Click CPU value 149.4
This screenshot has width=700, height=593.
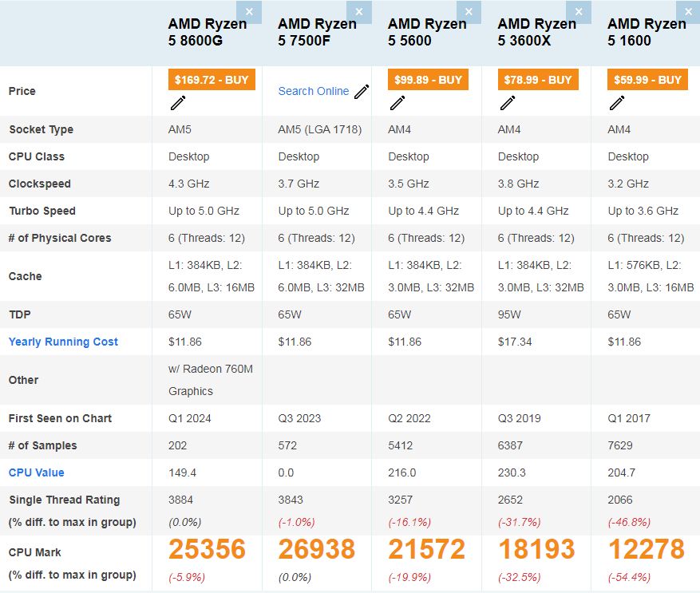click(182, 472)
